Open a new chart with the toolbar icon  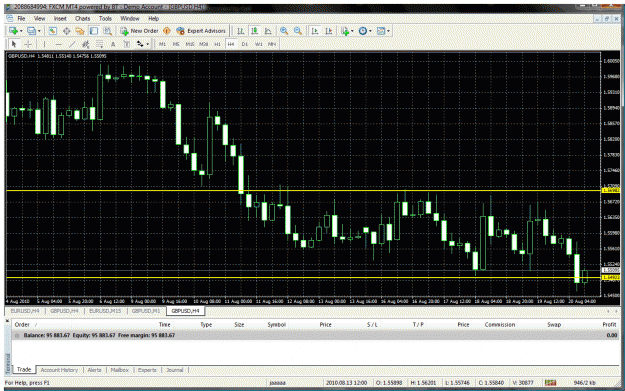[x=13, y=31]
